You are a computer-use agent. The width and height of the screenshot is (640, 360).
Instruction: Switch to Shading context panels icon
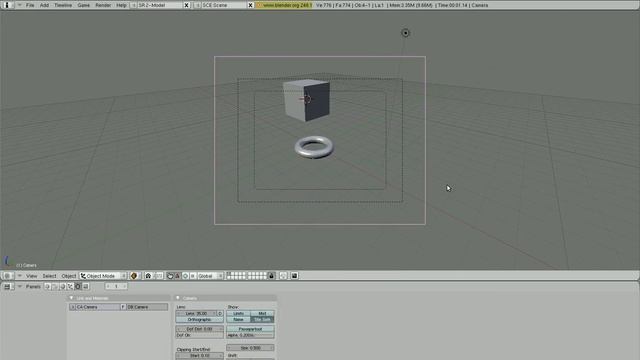(63, 287)
